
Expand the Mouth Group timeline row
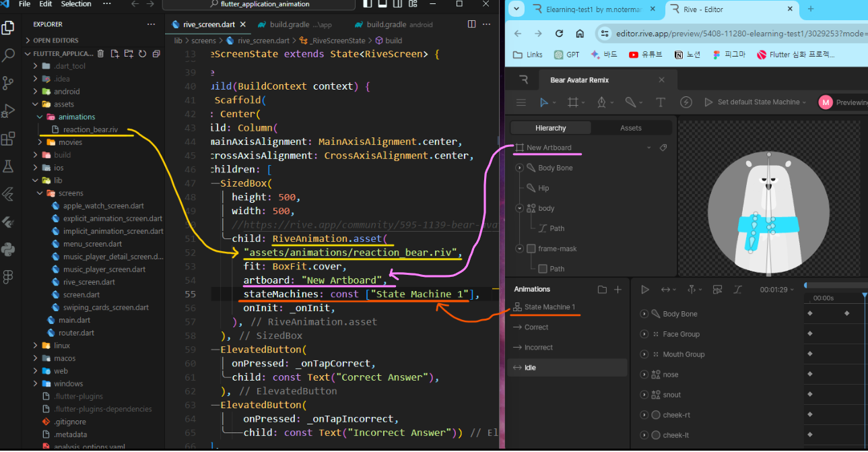644,354
